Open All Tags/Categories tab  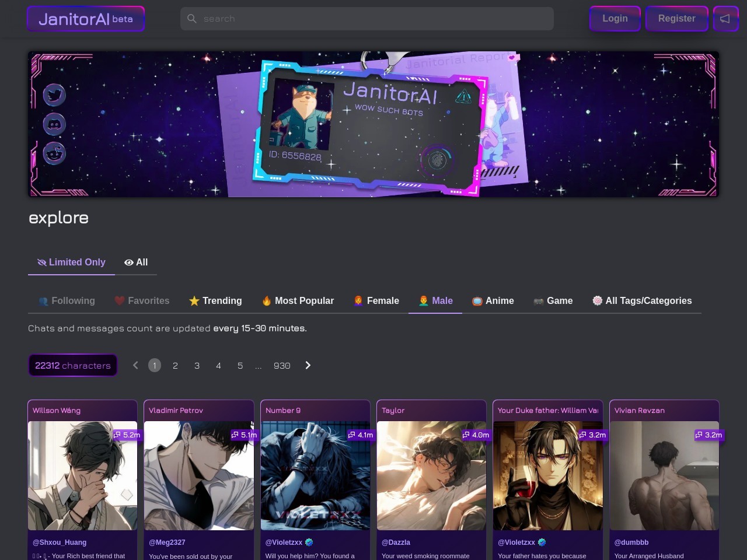pyautogui.click(x=642, y=301)
